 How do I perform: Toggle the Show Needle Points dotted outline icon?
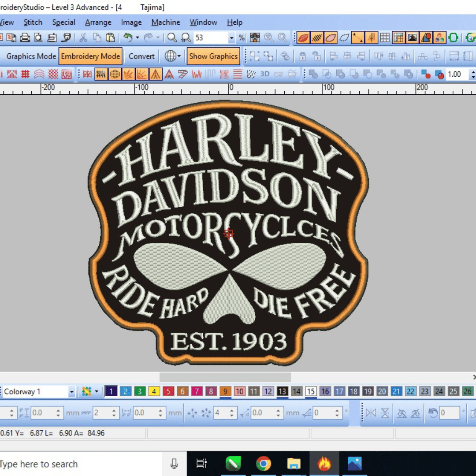[x=344, y=38]
